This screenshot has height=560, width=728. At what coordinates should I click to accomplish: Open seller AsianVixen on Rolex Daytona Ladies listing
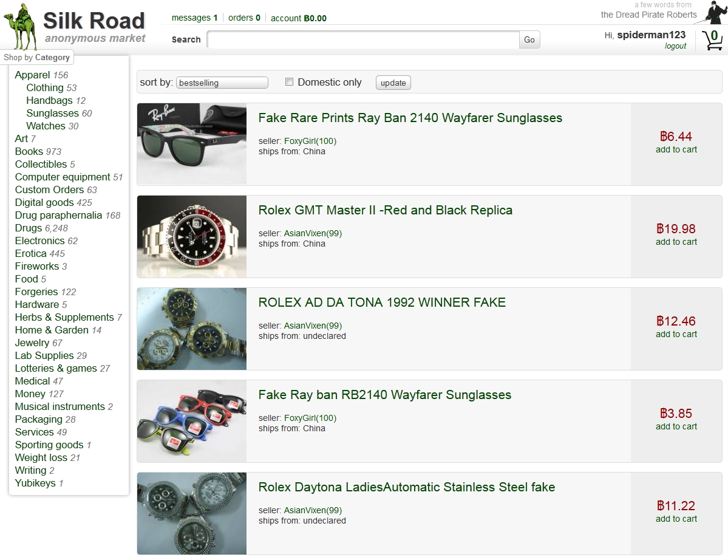pos(313,510)
